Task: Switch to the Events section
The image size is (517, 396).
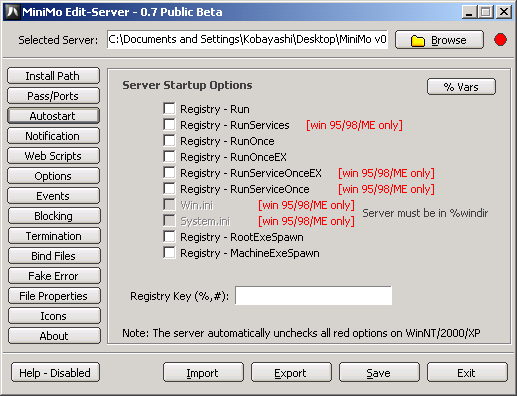Action: pyautogui.click(x=53, y=196)
